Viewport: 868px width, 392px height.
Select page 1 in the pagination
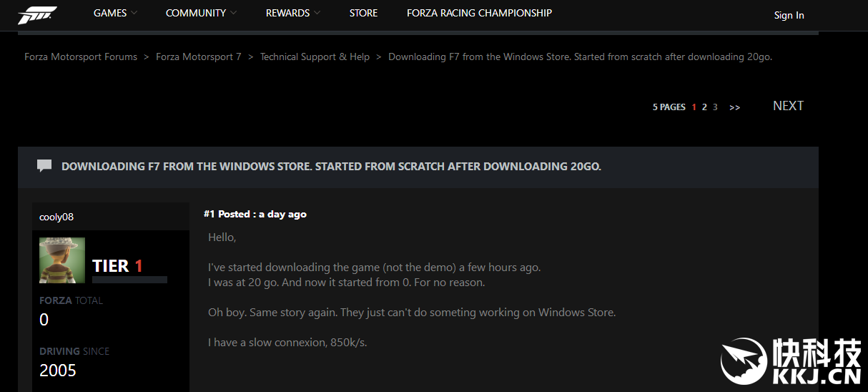pos(694,107)
